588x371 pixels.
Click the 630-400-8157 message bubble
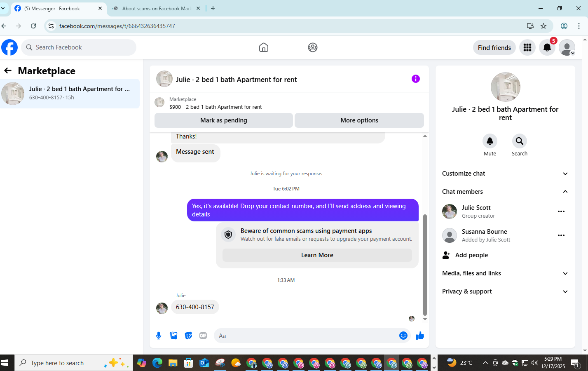pos(195,307)
